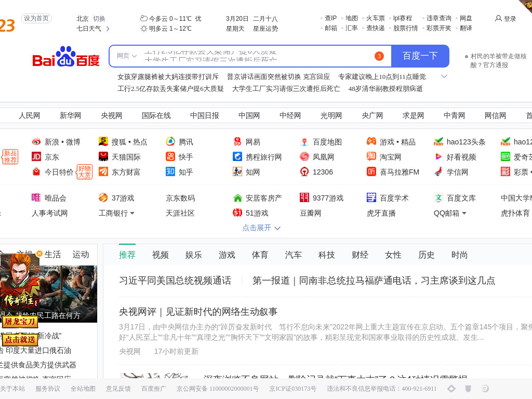This screenshot has height=399, width=532.
Task: Click the Eastmoney (东方财富) icon
Action: coord(103,171)
